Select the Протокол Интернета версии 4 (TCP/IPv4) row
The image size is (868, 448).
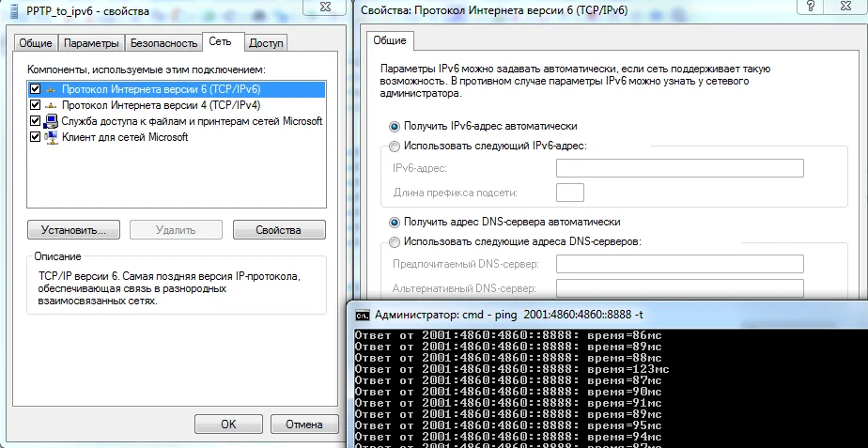(x=176, y=105)
